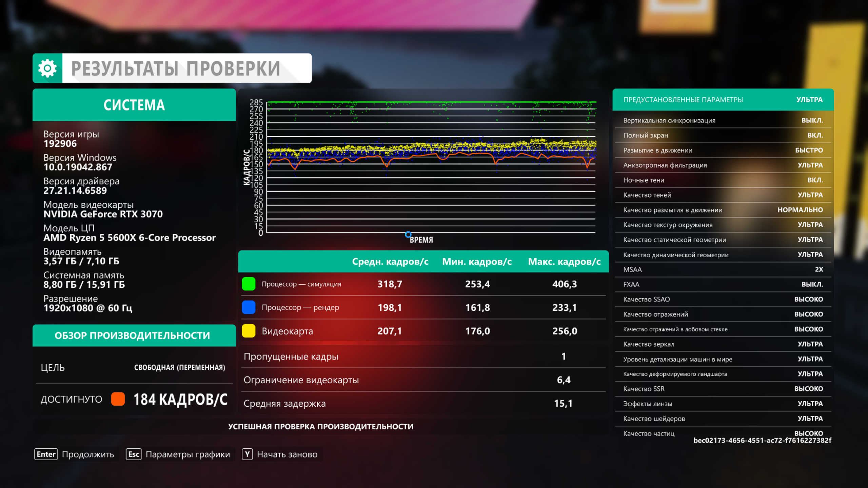Select the Качество теней setting row

[723, 195]
